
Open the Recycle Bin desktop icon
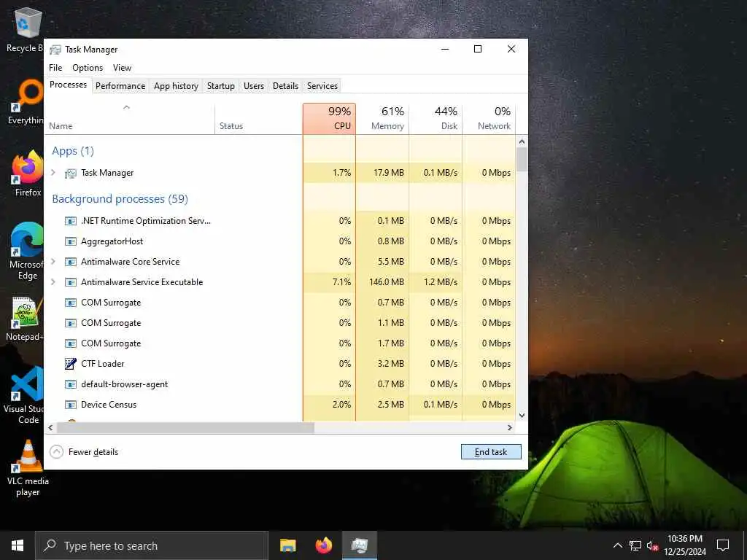[x=28, y=23]
